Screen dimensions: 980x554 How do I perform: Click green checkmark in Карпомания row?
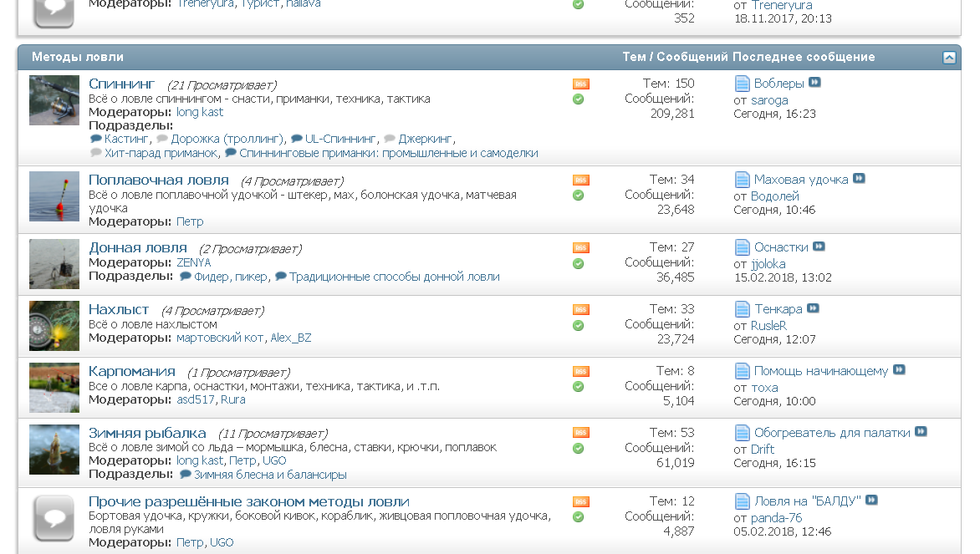(578, 387)
